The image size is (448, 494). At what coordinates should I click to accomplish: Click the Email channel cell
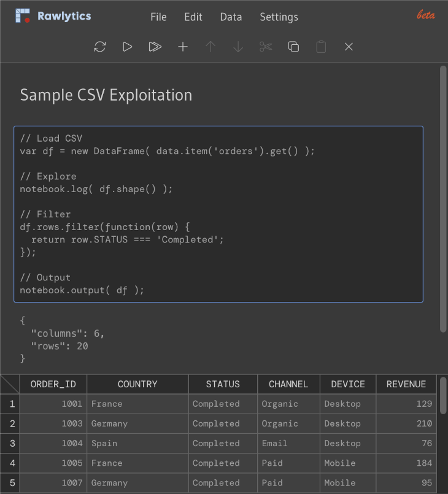288,444
